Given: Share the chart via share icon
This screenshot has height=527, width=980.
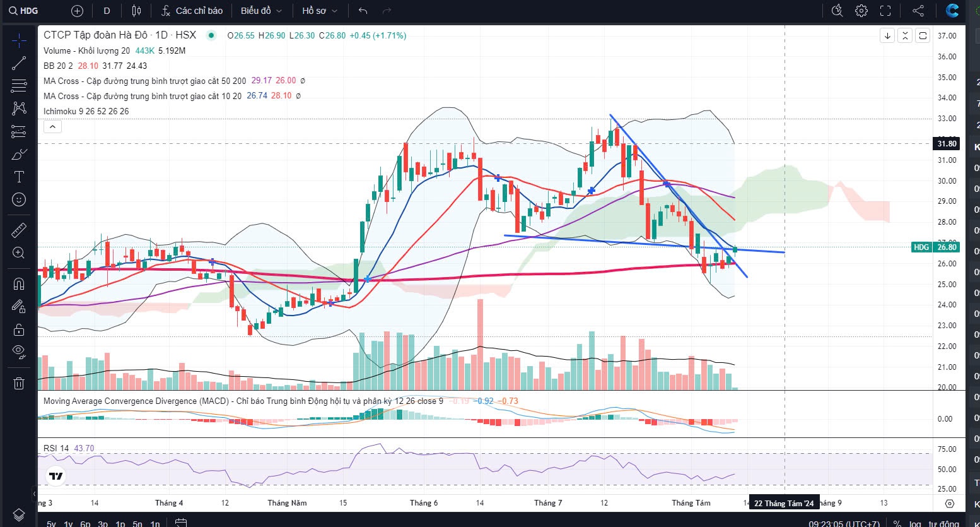Looking at the screenshot, I should pyautogui.click(x=918, y=11).
